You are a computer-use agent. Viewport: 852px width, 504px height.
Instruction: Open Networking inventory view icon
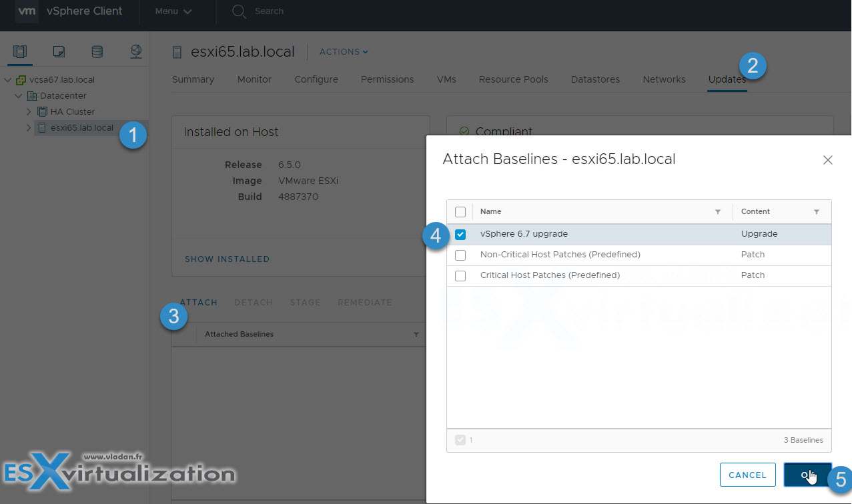(136, 51)
